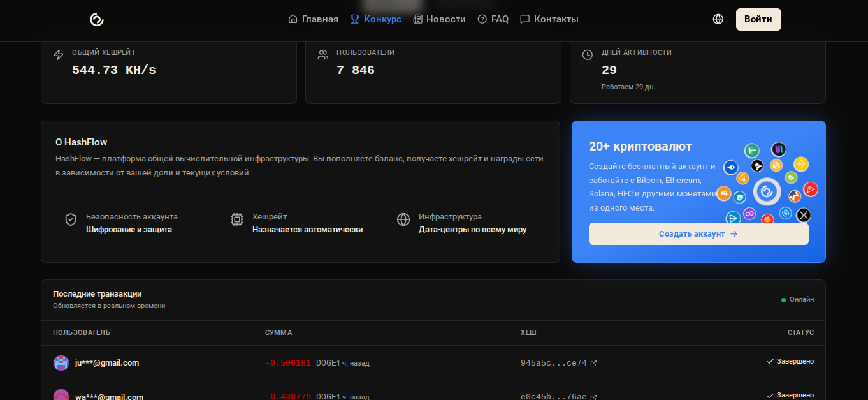The width and height of the screenshot is (868, 400).
Task: Click the О HashFlow heading
Action: pyautogui.click(x=81, y=142)
